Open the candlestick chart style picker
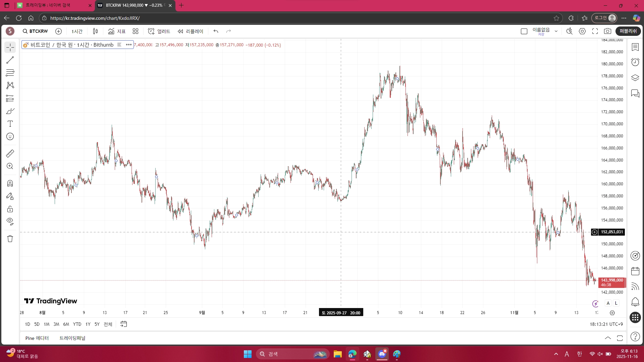644x362 pixels. 95,31
